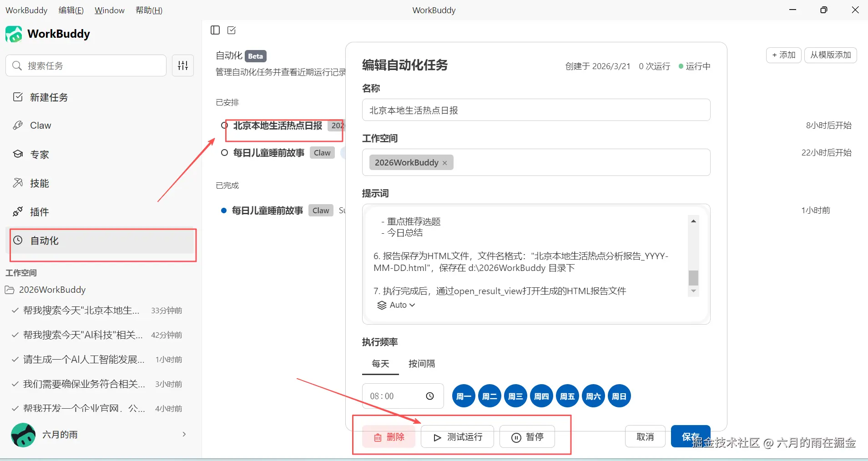This screenshot has width=868, height=461.
Task: Click the 08:00 time field
Action: click(x=403, y=396)
